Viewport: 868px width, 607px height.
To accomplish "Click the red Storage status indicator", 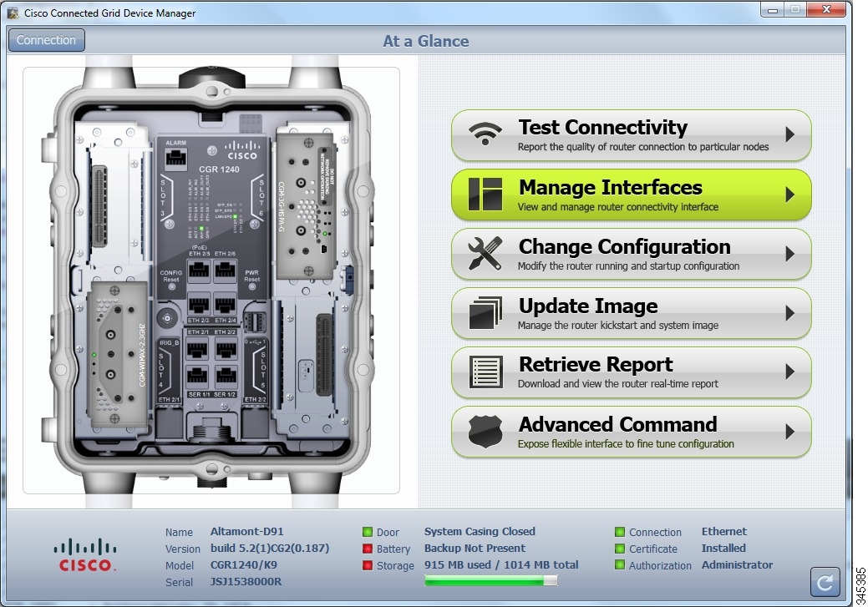I will (x=367, y=565).
